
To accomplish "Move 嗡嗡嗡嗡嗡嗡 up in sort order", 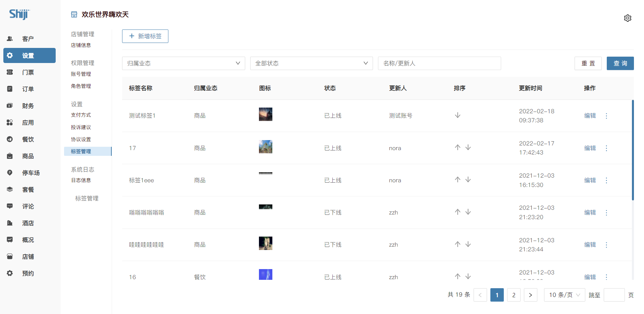I will [x=458, y=212].
